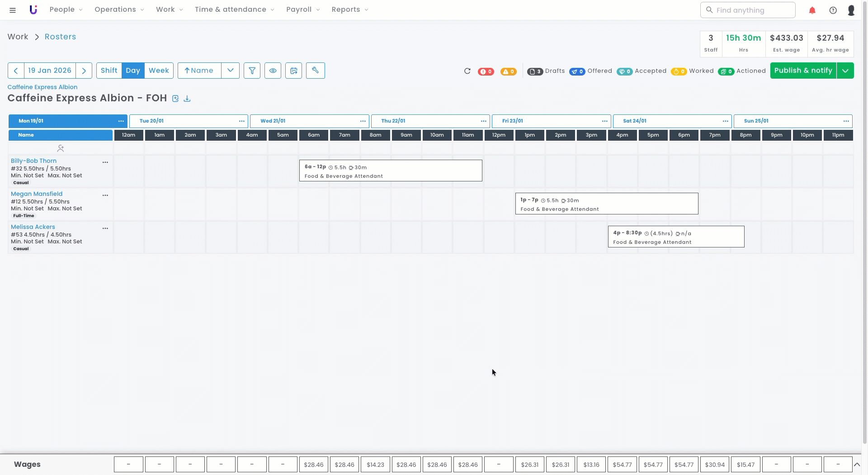
Task: Switch roster to Week view
Action: pyautogui.click(x=159, y=71)
